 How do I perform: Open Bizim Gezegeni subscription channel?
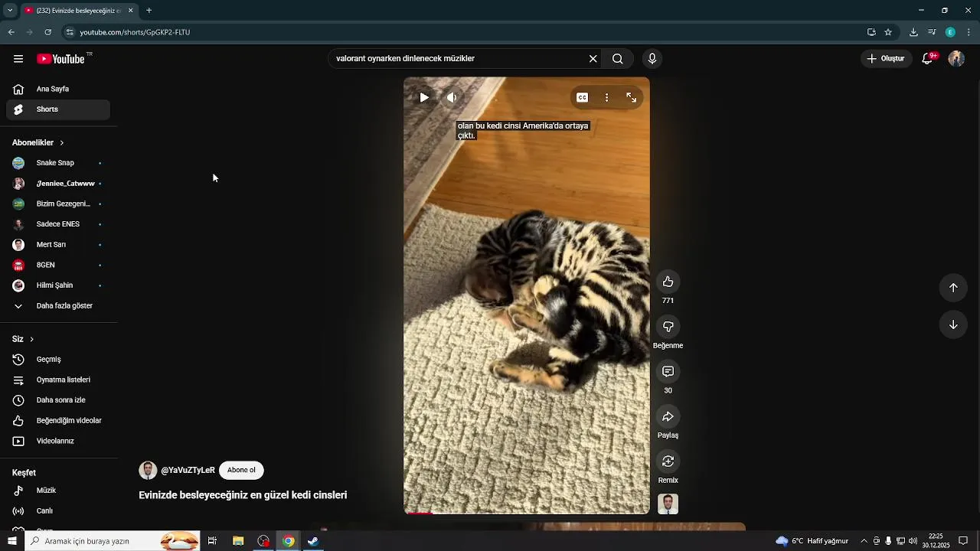[x=58, y=204]
